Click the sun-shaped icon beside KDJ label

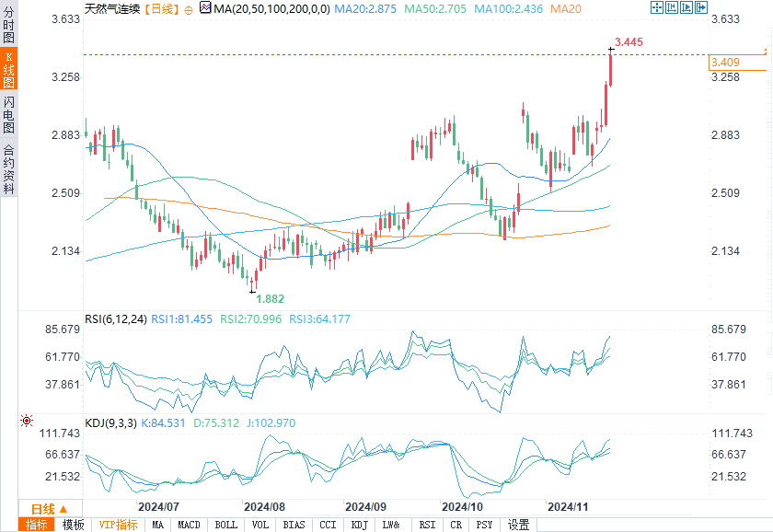(x=28, y=420)
